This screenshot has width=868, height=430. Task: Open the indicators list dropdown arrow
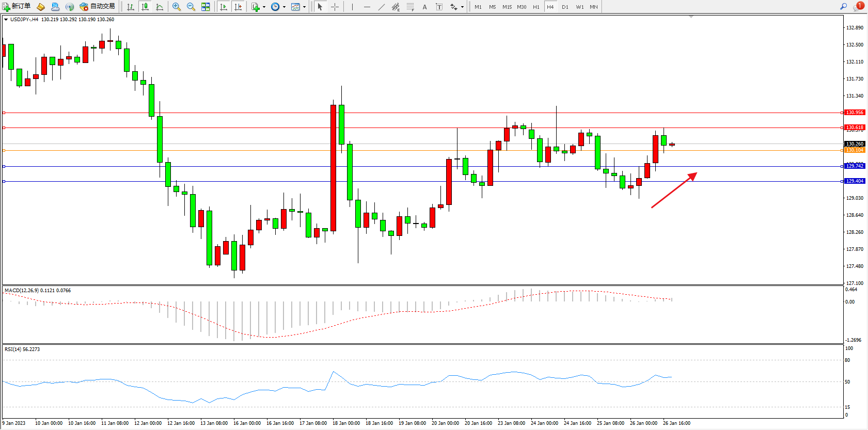pos(264,7)
